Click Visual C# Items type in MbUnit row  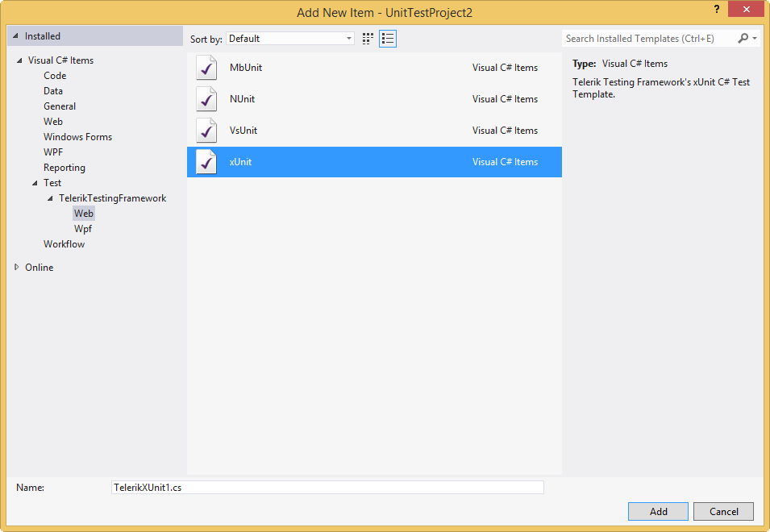click(505, 68)
